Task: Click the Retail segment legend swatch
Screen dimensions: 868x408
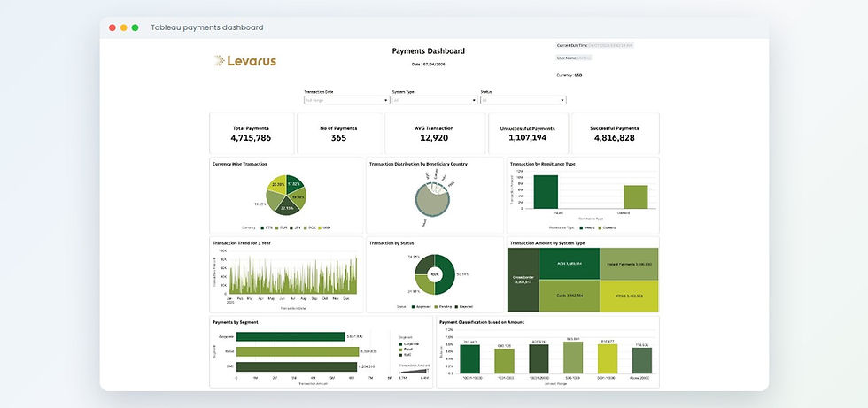Action: (400, 350)
